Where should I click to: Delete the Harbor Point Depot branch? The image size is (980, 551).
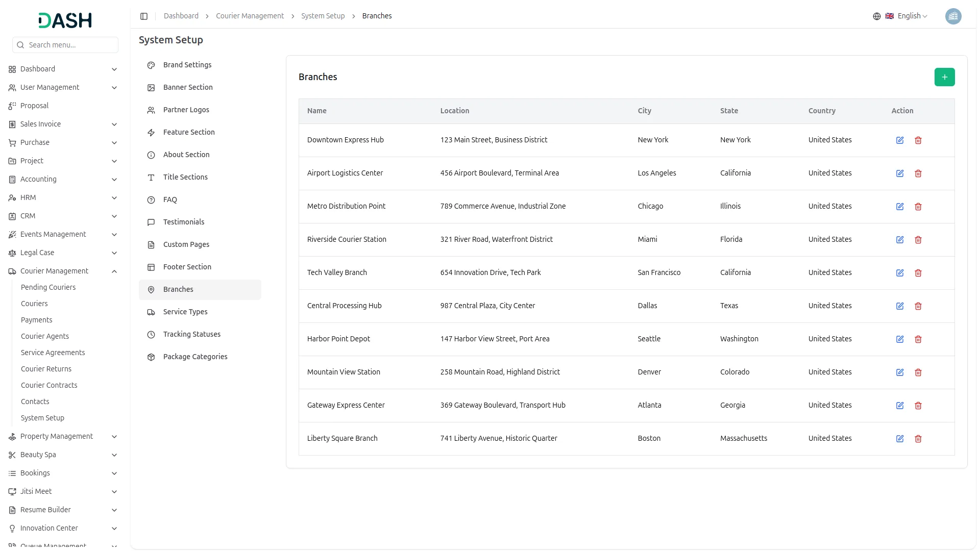(x=918, y=339)
